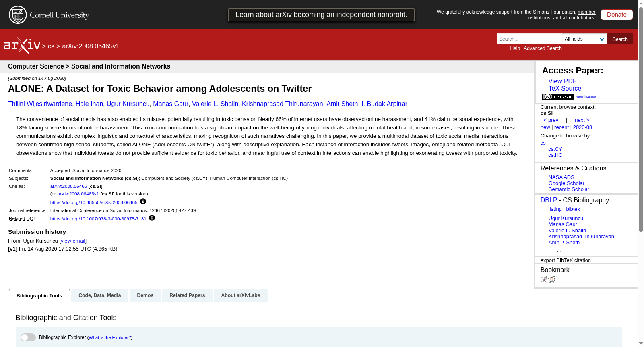Viewport: 644px width, 347px height.
Task: Toggle the Bibliographic Explorer switch
Action: coord(28,337)
